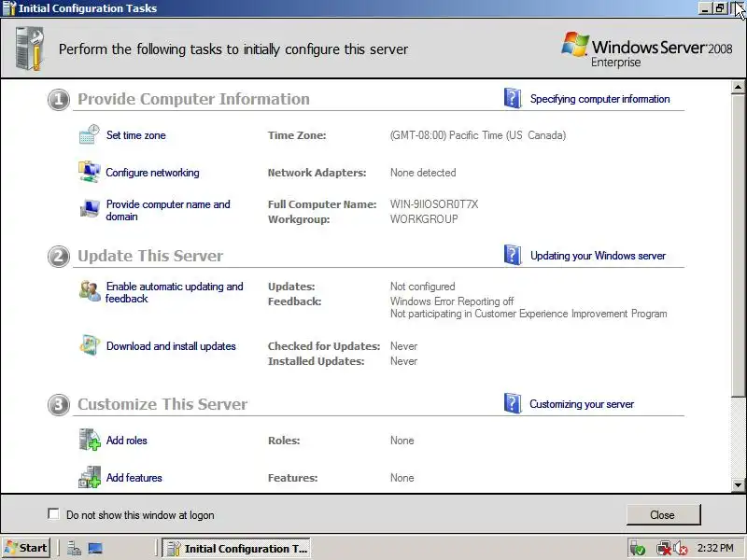Click the scrollbar down arrow

(x=738, y=485)
